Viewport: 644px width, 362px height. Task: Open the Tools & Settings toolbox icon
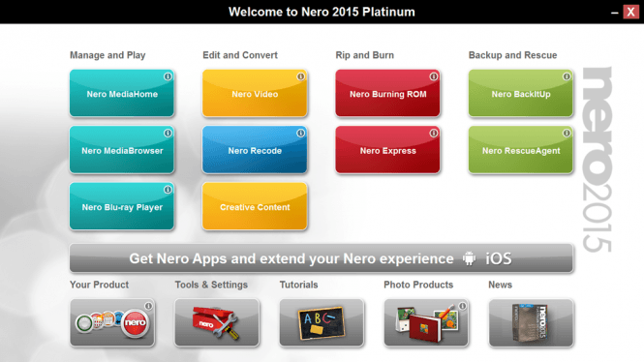(x=217, y=322)
